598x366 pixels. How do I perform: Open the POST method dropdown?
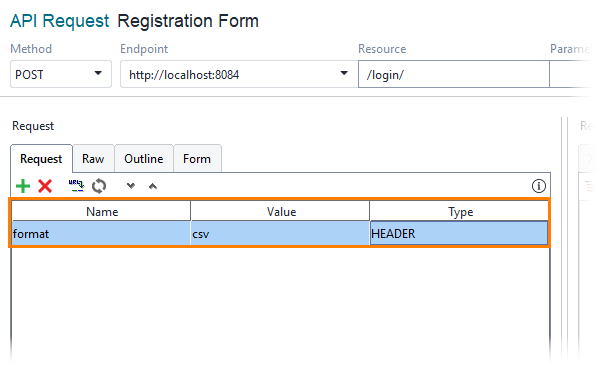click(61, 74)
